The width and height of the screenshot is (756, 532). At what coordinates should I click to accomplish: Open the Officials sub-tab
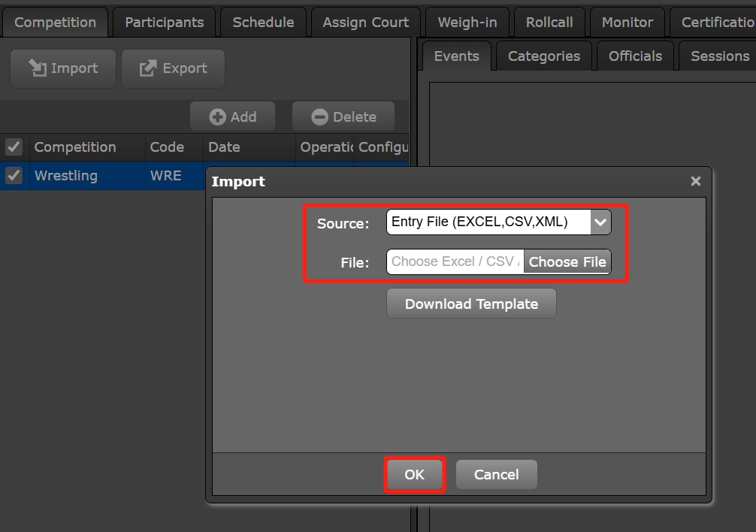(635, 56)
